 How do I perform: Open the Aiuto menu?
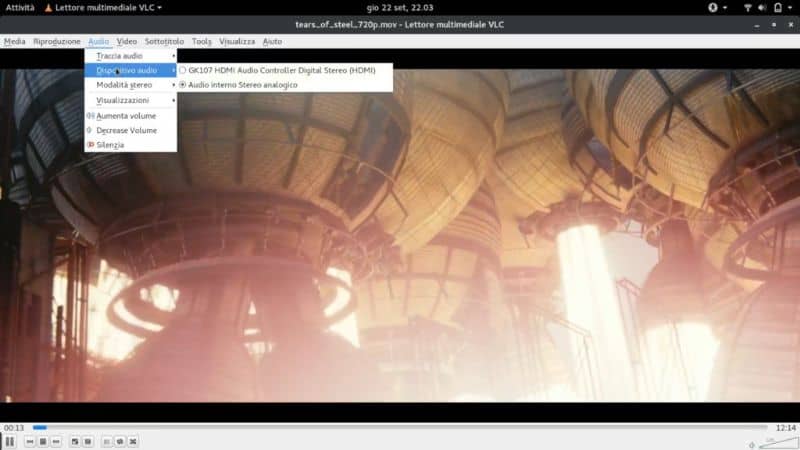pyautogui.click(x=272, y=41)
